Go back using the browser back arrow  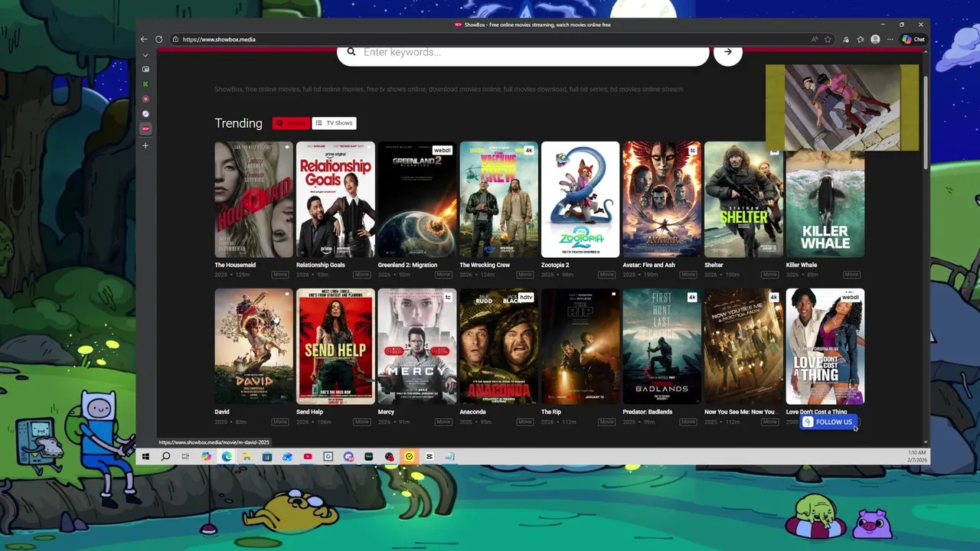coord(144,39)
